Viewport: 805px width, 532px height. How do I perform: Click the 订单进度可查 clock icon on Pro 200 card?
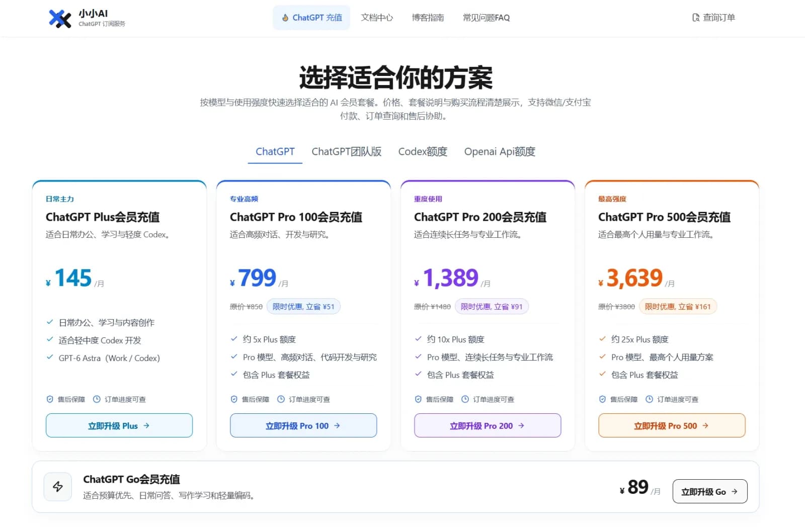(x=465, y=399)
